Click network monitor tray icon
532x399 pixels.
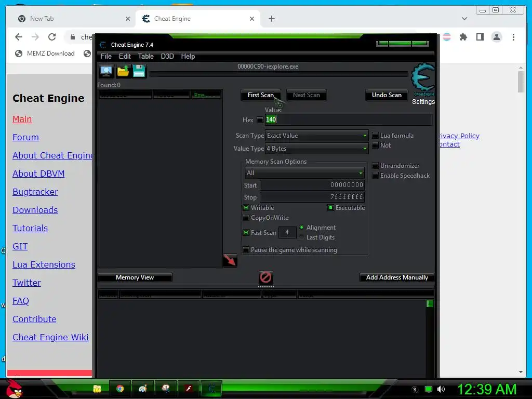[428, 389]
